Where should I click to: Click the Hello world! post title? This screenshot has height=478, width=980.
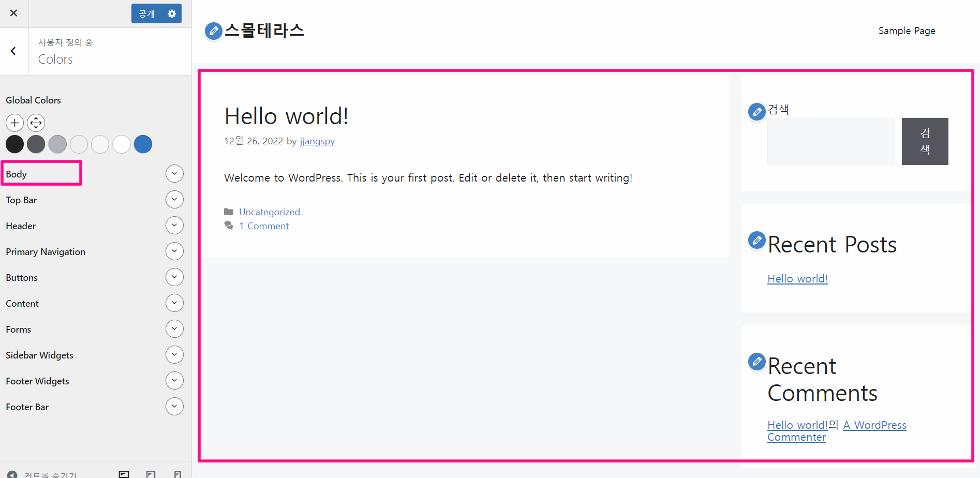coord(286,116)
